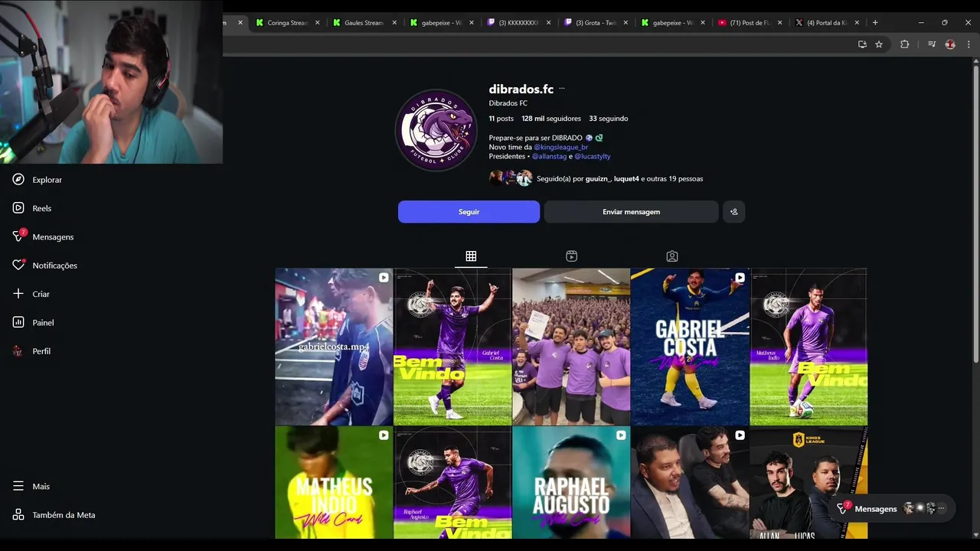Image resolution: width=980 pixels, height=551 pixels.
Task: Close the (71) Post de Fl tab
Action: (x=779, y=23)
